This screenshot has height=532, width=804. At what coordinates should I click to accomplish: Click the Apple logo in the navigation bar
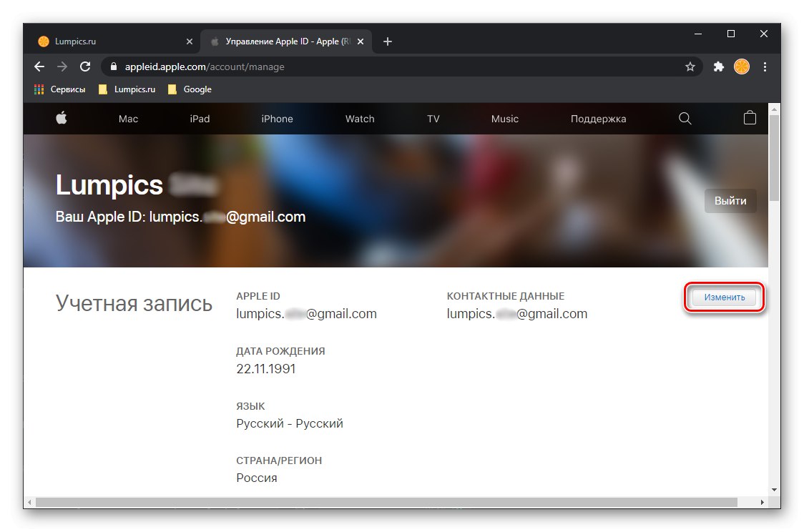coord(62,119)
